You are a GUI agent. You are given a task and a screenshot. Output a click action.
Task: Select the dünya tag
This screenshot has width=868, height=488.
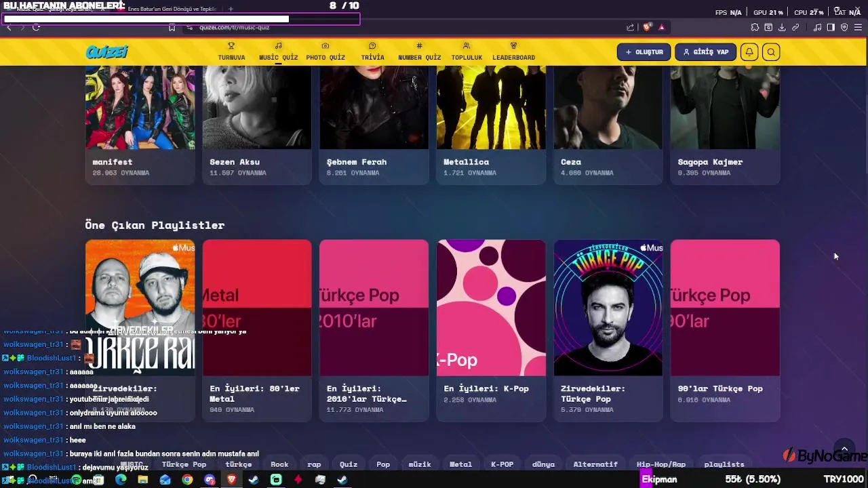[543, 464]
